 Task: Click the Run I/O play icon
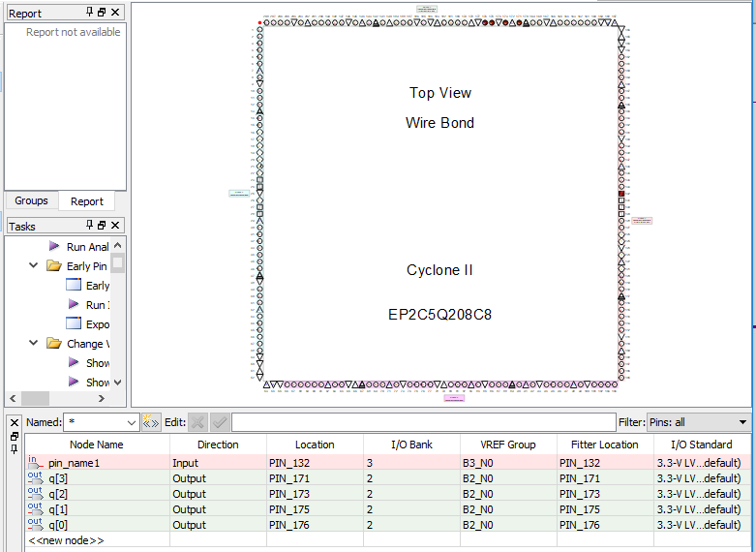pyautogui.click(x=74, y=304)
